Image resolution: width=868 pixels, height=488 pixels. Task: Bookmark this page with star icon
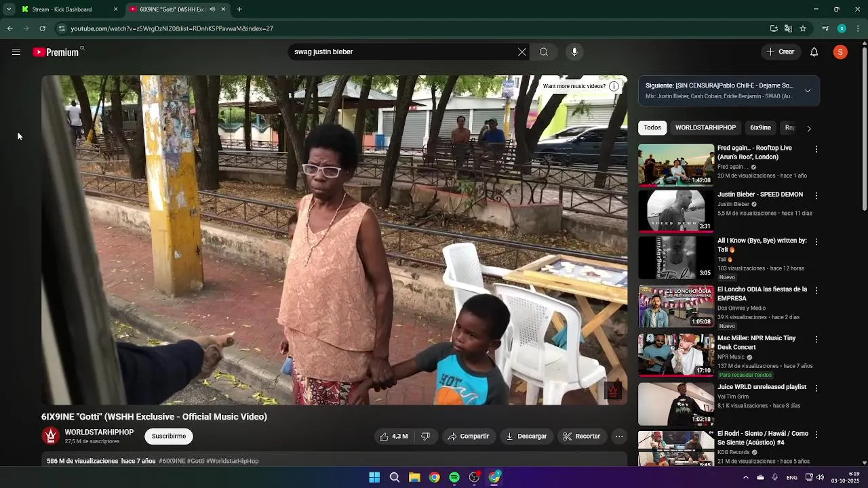pyautogui.click(x=803, y=28)
